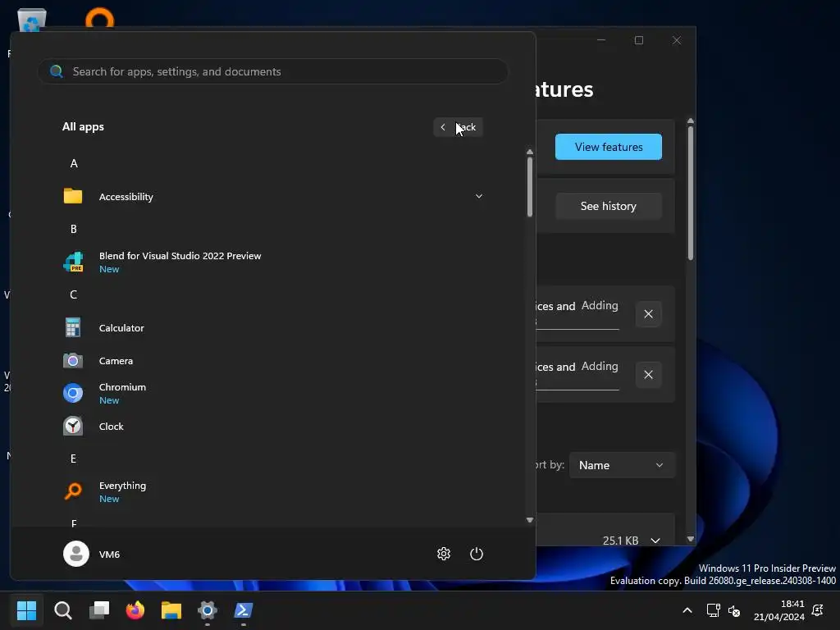The height and width of the screenshot is (630, 840).
Task: Minimize the Settings window
Action: click(x=601, y=40)
